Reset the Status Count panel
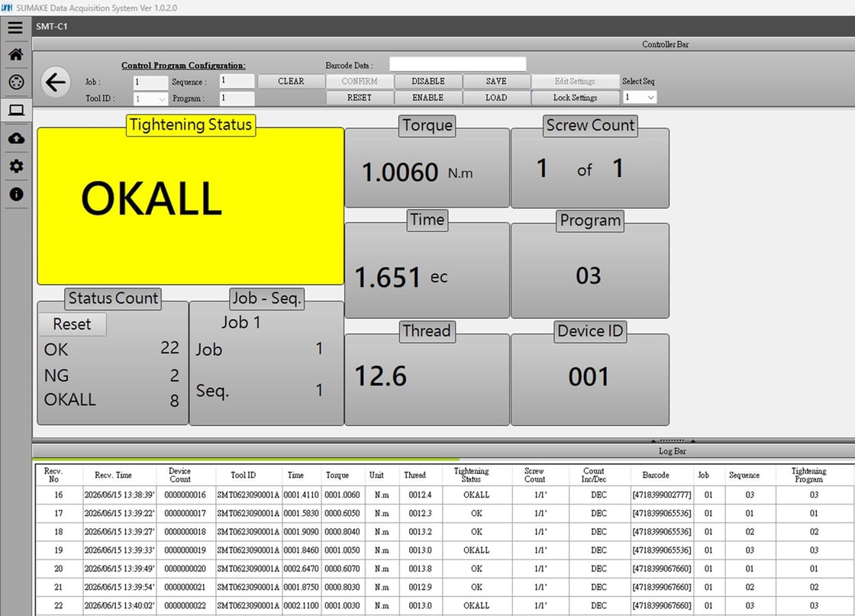855x616 pixels. point(72,324)
